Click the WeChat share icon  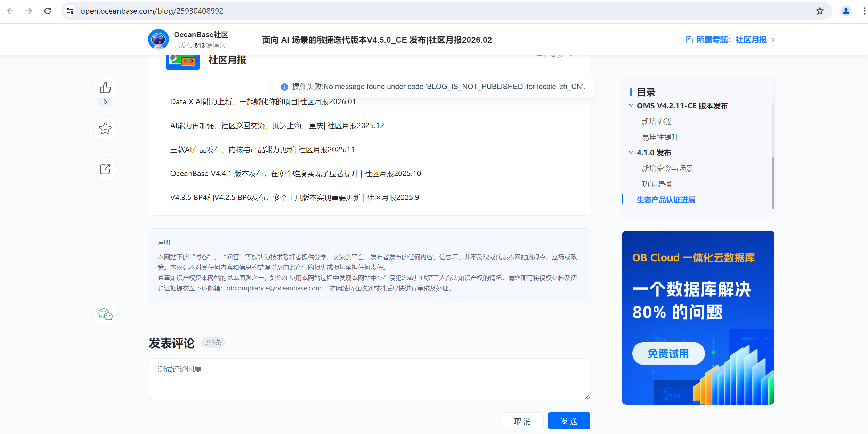[105, 314]
